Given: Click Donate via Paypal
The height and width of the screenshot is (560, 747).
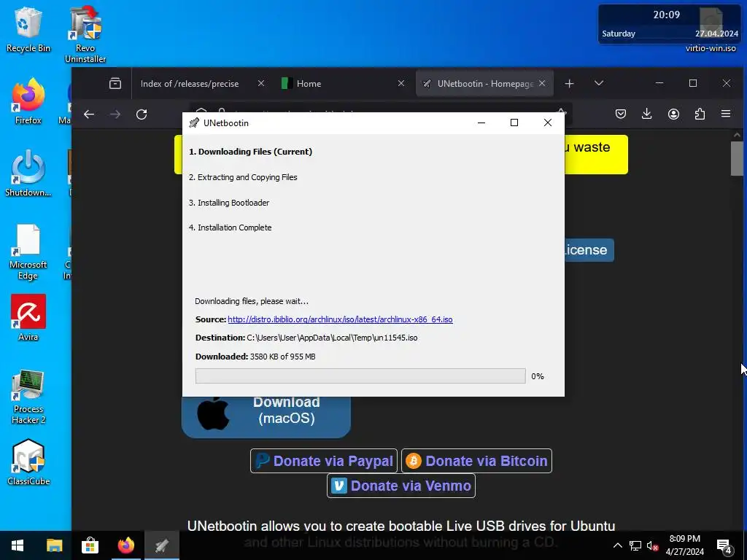Looking at the screenshot, I should (324, 461).
